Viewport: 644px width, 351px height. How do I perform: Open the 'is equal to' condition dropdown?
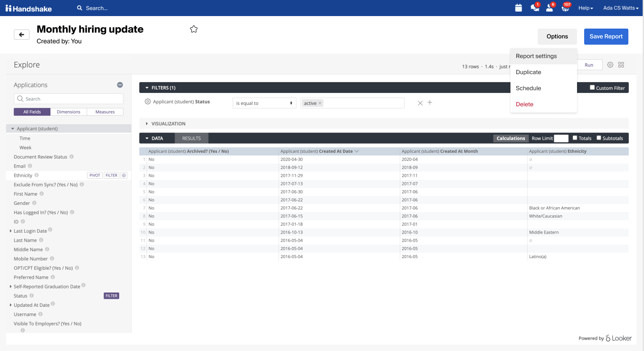[x=264, y=103]
